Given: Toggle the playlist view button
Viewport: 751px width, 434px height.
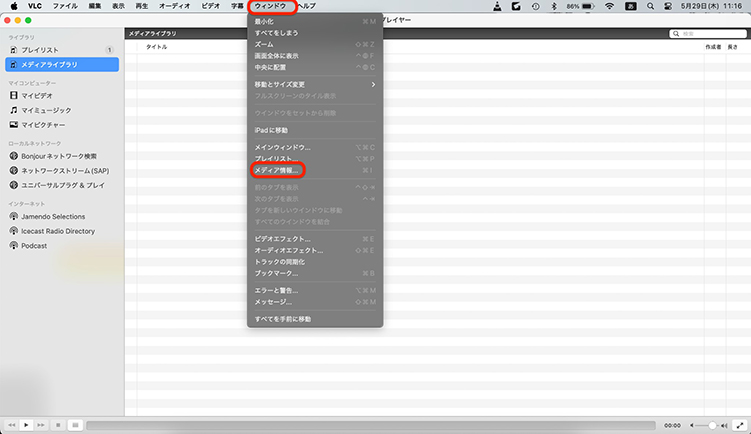Looking at the screenshot, I should (75, 425).
